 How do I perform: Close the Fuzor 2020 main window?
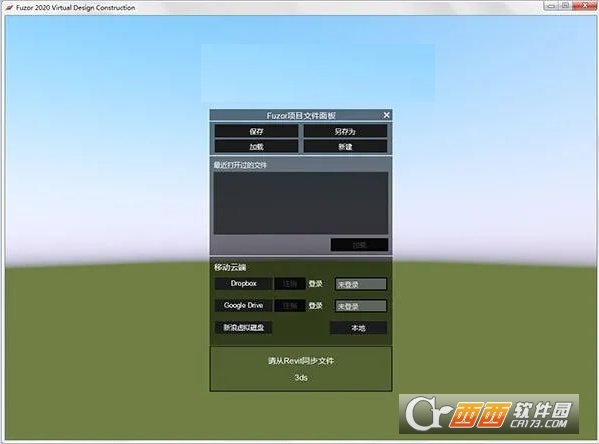(585, 5)
